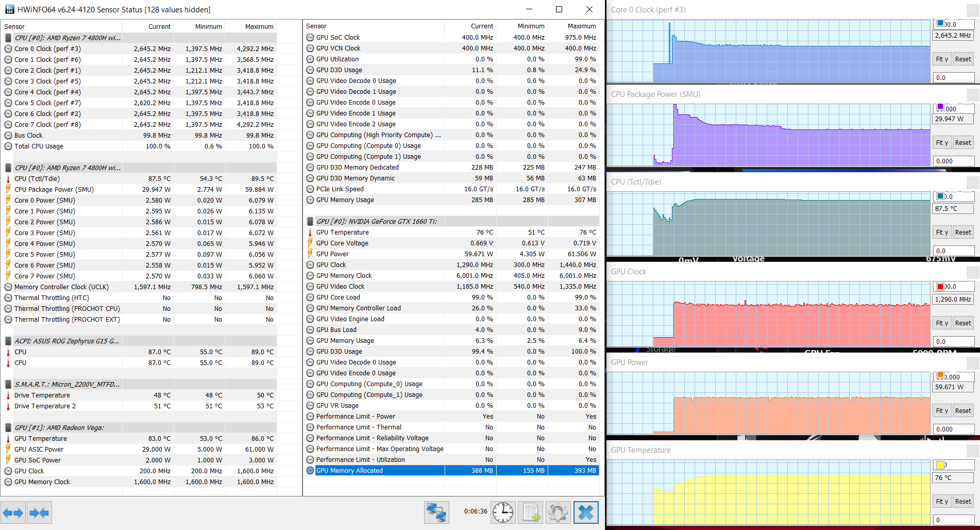The image size is (980, 530).
Task: Click minimum value field of GPU Clock graph
Action: [x=954, y=342]
